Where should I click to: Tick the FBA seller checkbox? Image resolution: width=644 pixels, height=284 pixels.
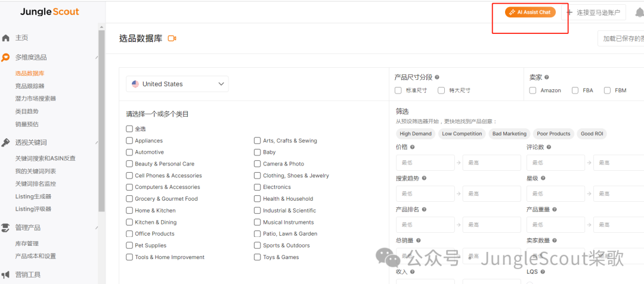pyautogui.click(x=575, y=90)
